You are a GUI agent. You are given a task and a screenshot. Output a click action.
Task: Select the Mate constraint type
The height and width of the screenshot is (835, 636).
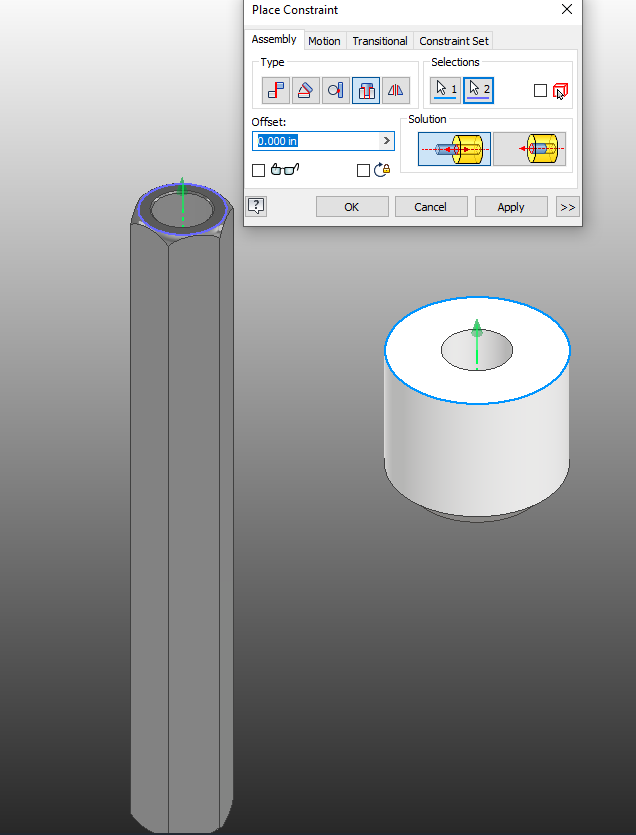click(x=276, y=91)
